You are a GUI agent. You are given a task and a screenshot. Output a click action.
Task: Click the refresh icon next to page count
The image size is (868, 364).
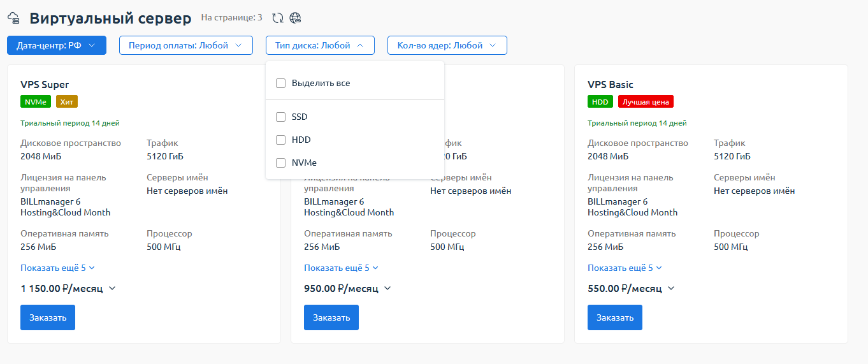277,18
